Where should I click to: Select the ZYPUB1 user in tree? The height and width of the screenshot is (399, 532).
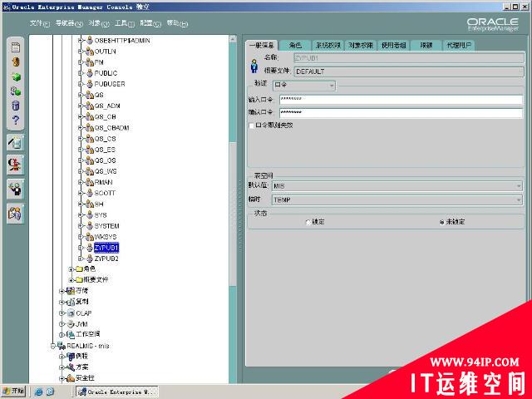pos(106,248)
